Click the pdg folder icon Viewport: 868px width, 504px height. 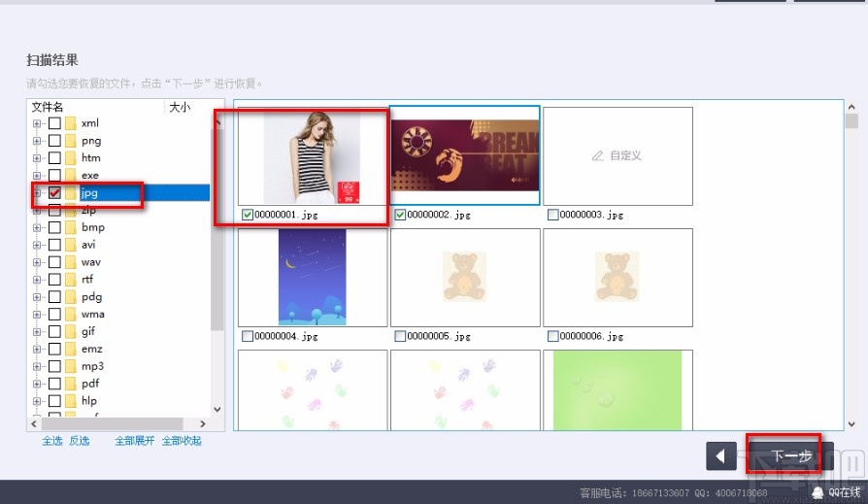click(70, 297)
